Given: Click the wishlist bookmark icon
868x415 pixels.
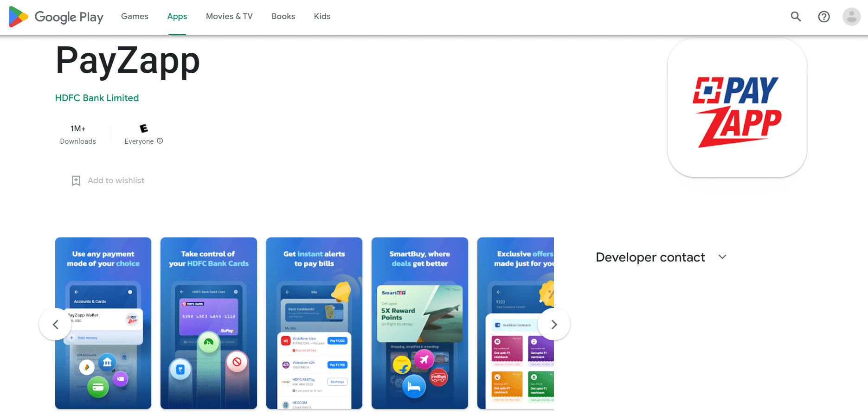Looking at the screenshot, I should tap(76, 180).
